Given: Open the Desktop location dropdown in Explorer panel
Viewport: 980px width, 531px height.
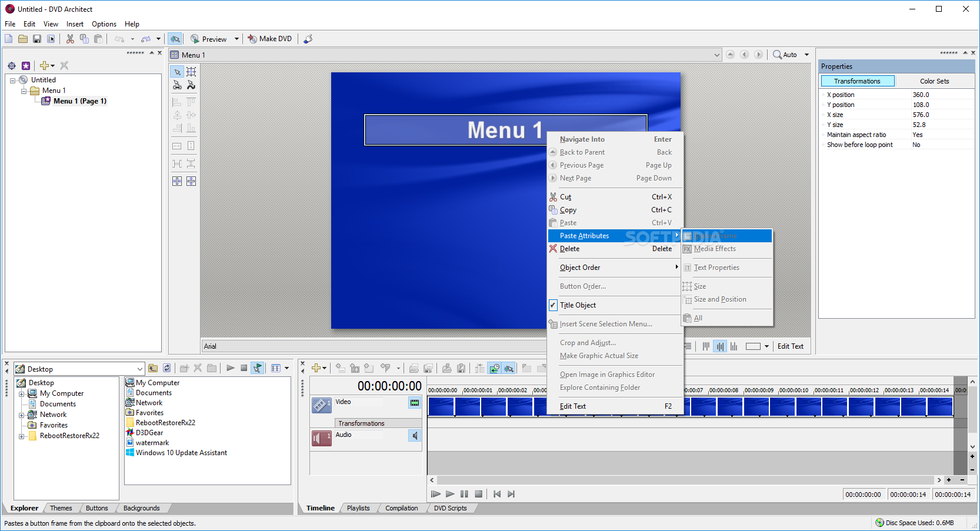Looking at the screenshot, I should [140, 369].
